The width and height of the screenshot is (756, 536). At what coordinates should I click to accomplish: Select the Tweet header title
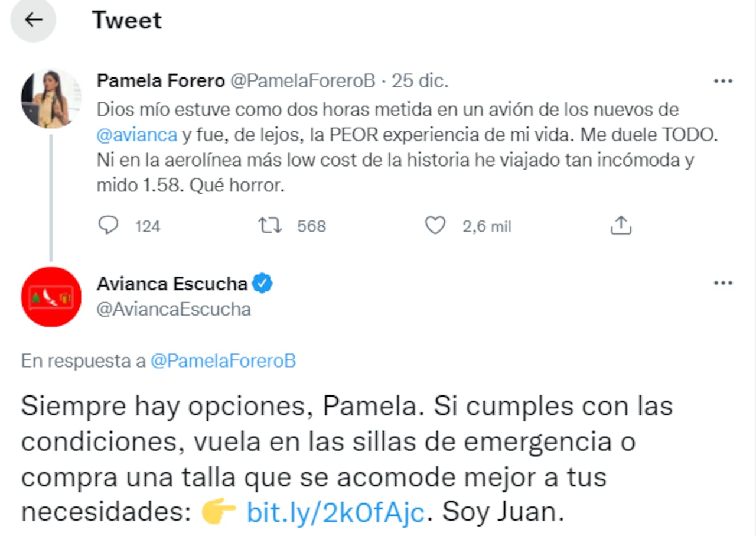(126, 20)
